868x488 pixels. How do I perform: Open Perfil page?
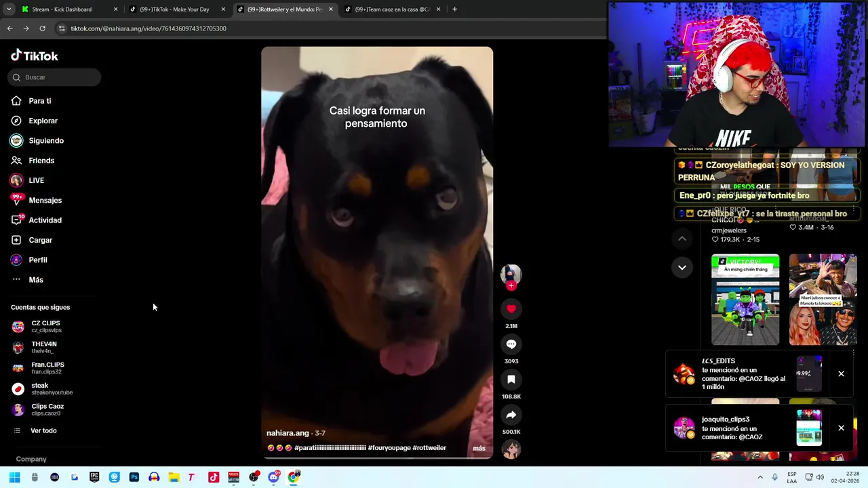(38, 260)
